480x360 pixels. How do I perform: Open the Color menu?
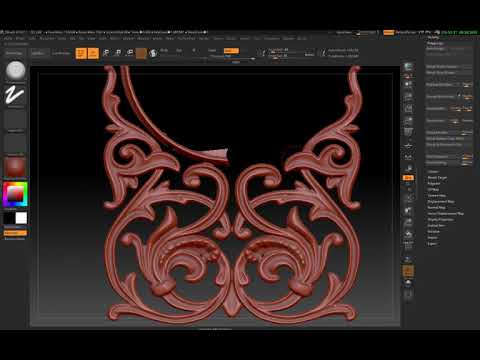[x=32, y=39]
